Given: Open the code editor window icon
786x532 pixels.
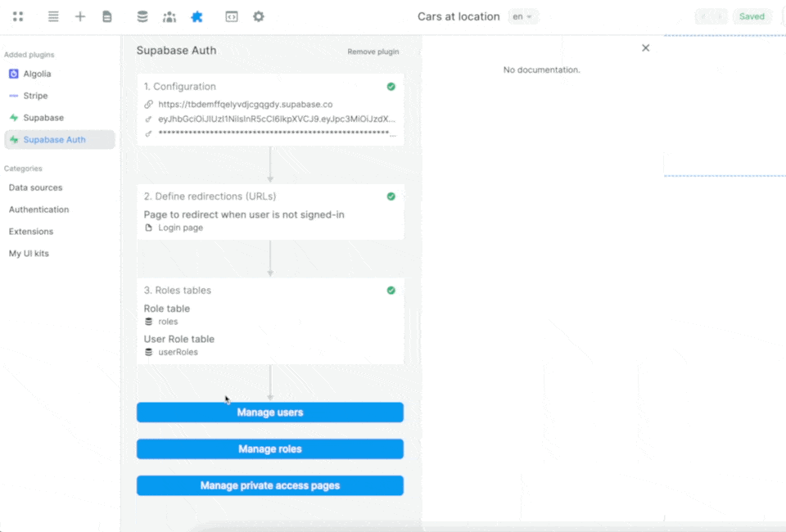Looking at the screenshot, I should (232, 16).
